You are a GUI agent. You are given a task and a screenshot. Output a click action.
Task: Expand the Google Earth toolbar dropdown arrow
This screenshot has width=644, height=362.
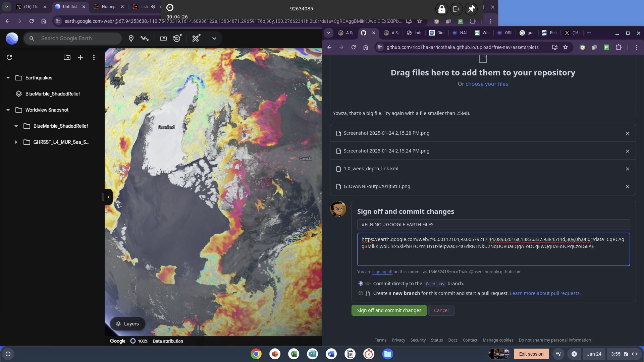click(x=214, y=39)
